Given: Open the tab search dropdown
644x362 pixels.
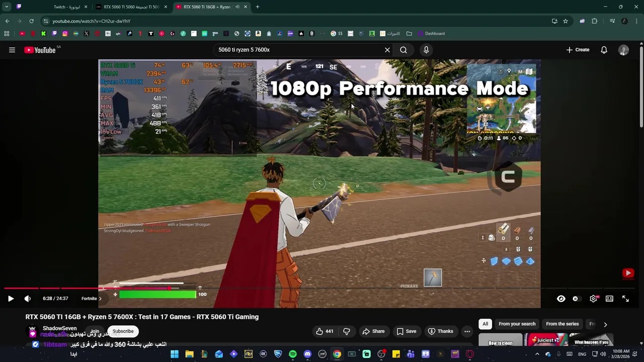Looking at the screenshot, I should (x=7, y=7).
